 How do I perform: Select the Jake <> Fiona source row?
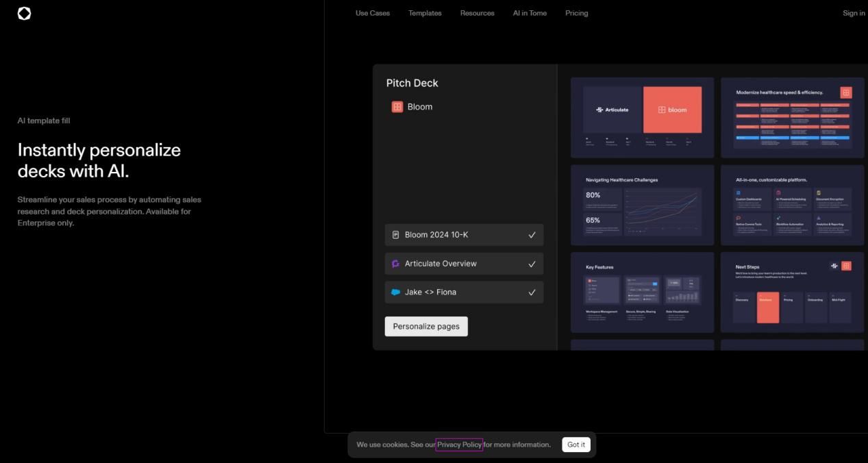click(464, 292)
